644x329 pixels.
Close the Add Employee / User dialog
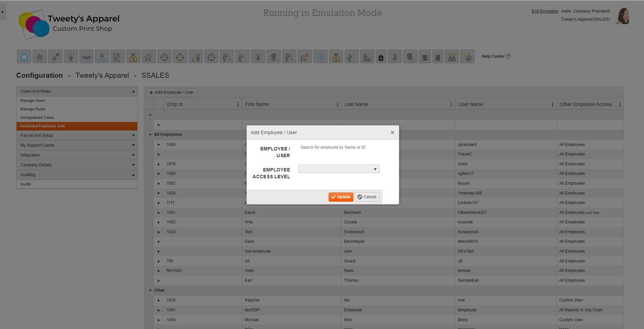[x=392, y=132]
